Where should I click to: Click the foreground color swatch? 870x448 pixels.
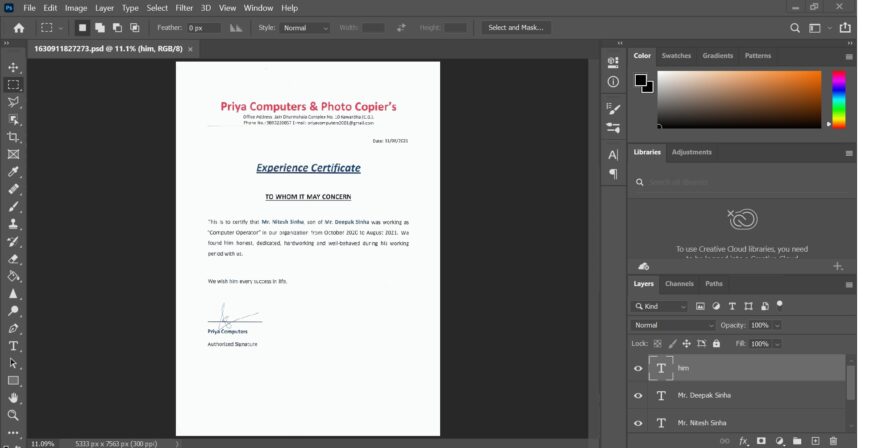point(640,80)
